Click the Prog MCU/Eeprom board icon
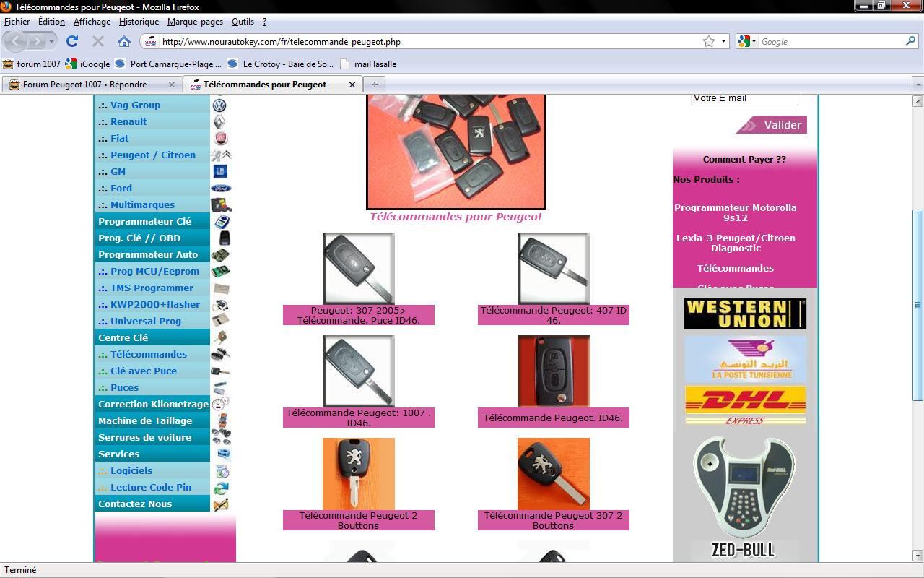924x578 pixels. (220, 271)
